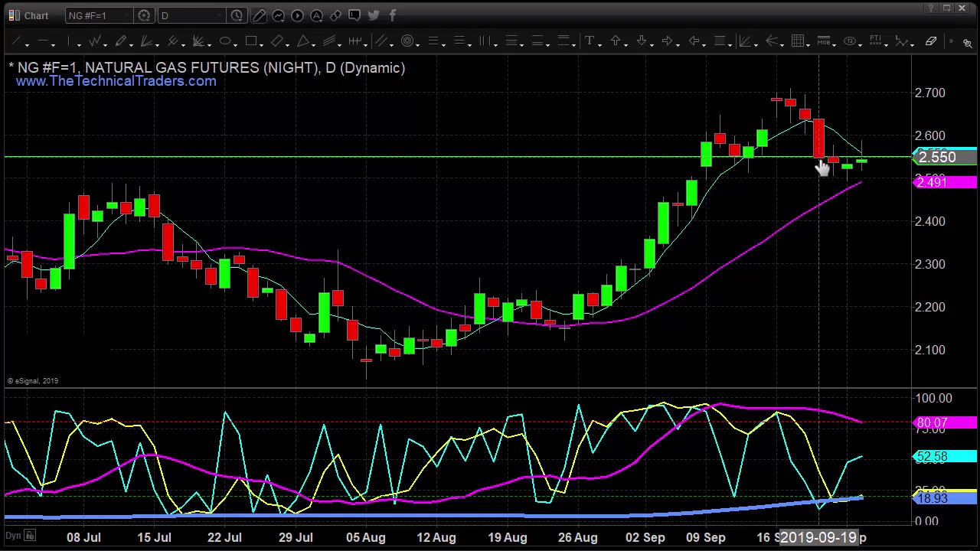Viewport: 980px width, 551px height.
Task: Select the TJ ellipse tool
Action: coord(850,41)
